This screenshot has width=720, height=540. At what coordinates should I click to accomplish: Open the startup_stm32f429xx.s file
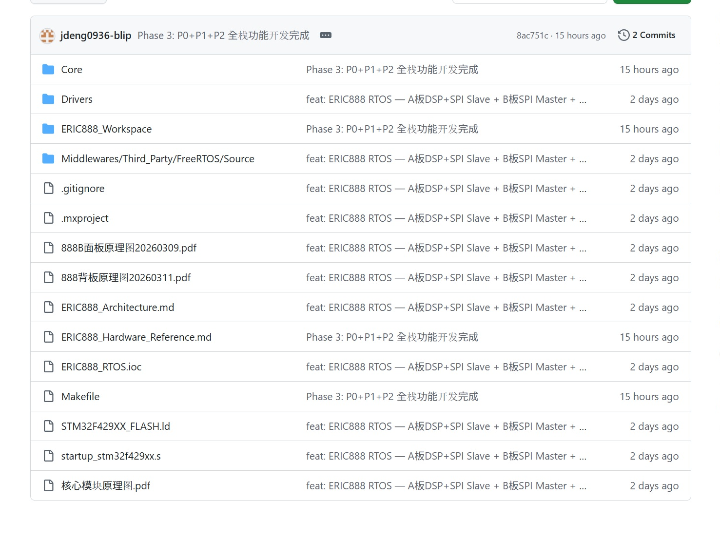110,456
